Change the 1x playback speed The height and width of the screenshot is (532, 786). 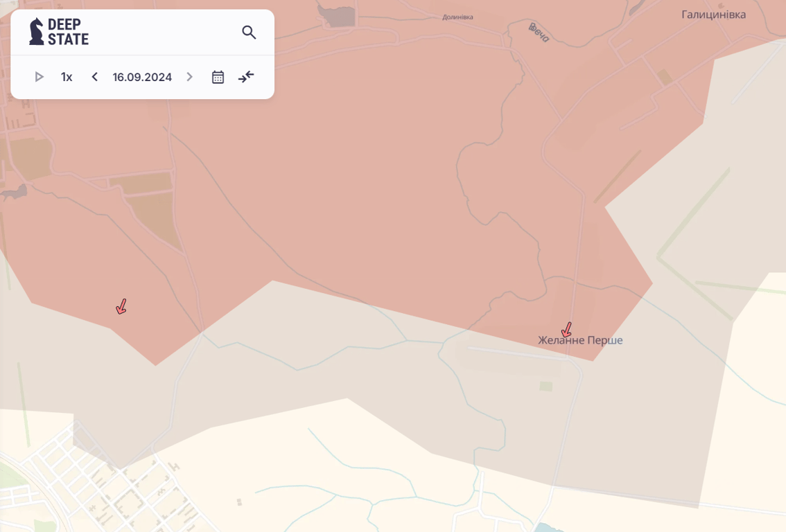click(67, 77)
